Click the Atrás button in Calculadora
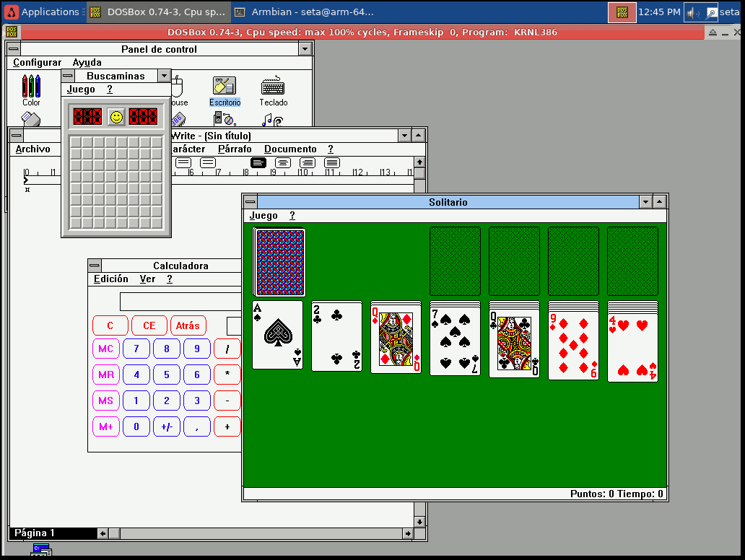Viewport: 745px width, 560px height. pyautogui.click(x=188, y=325)
